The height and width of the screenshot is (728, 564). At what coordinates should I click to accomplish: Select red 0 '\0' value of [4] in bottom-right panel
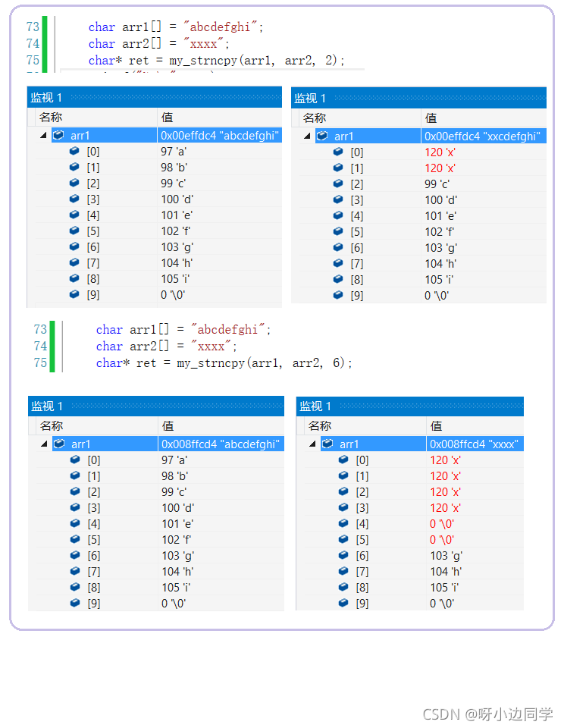pos(442,524)
